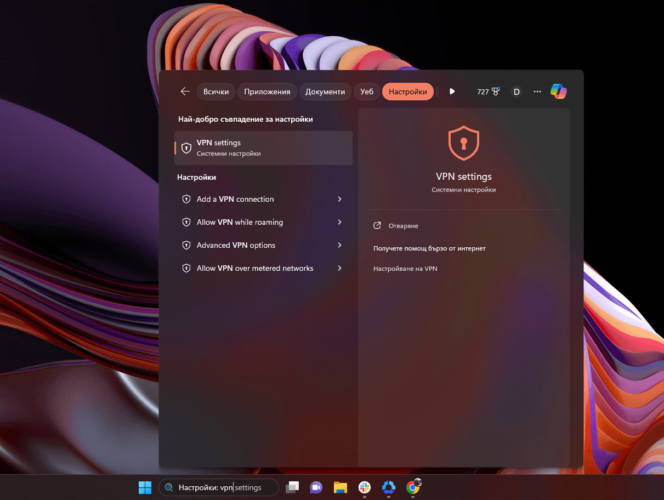Launch Copilot from the colorful icon
664x500 pixels.
click(x=559, y=91)
